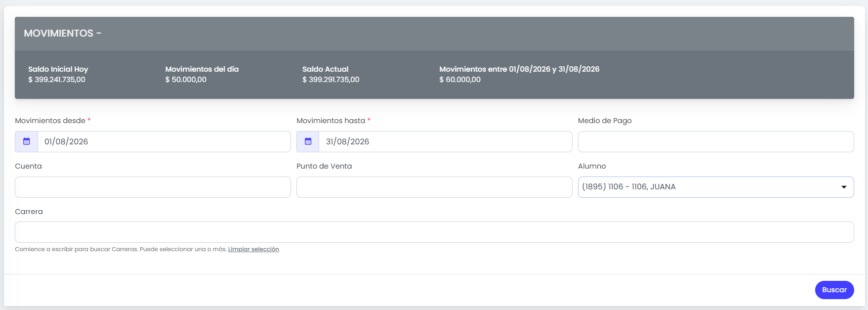Expand the Alumno dropdown arrow
868x310 pixels.
(844, 187)
